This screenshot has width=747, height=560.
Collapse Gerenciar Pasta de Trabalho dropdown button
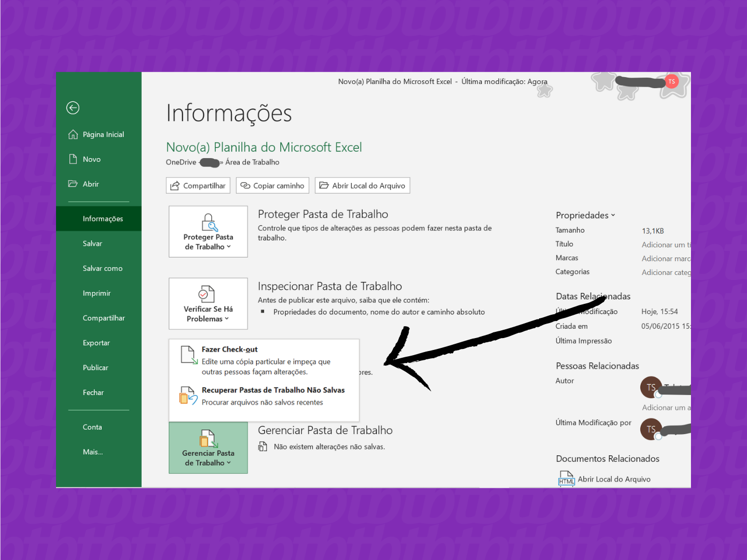tap(208, 447)
